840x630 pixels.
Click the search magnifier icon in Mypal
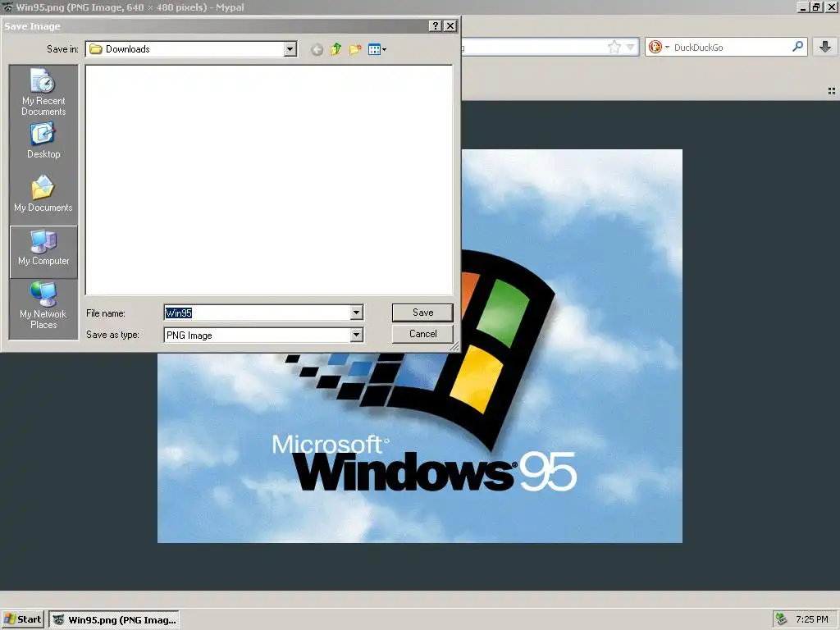coord(797,47)
